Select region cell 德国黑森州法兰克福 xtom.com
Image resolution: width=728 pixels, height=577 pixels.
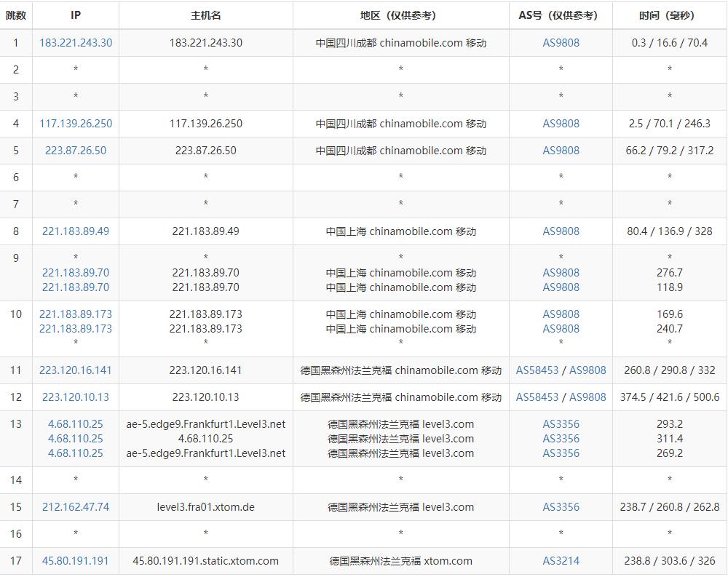(x=400, y=561)
